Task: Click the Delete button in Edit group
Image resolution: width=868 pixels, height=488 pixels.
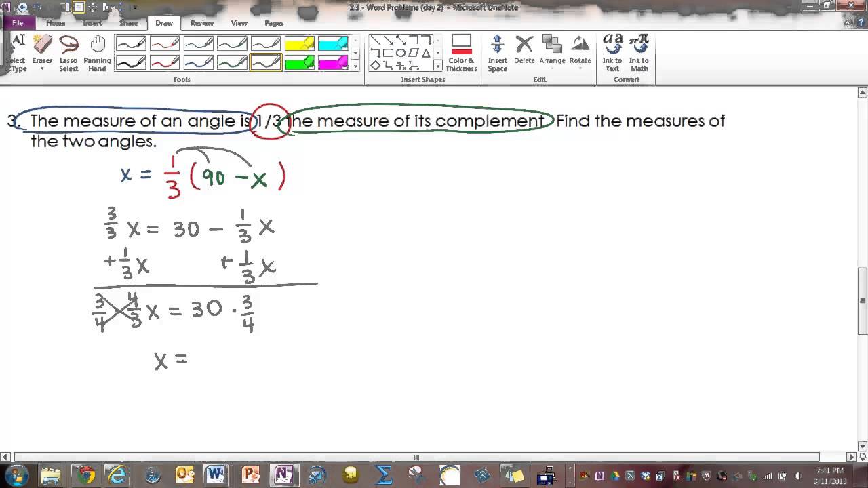Action: [x=524, y=49]
